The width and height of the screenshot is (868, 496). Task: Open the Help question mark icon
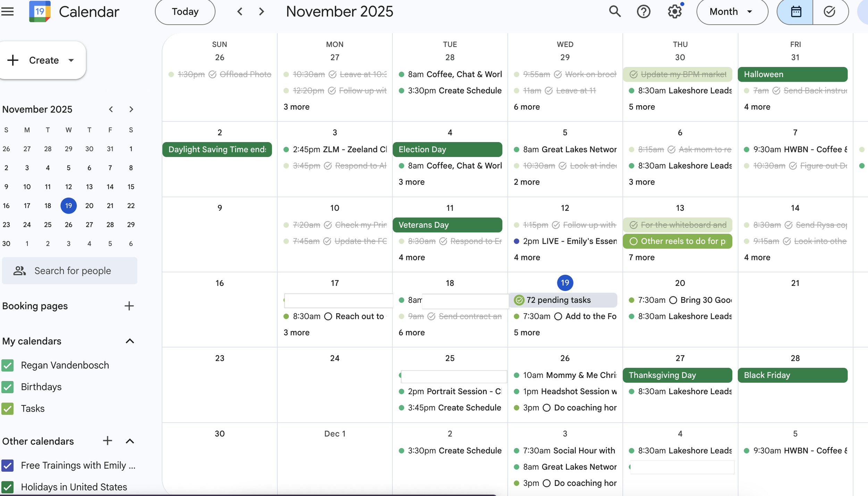pyautogui.click(x=643, y=12)
